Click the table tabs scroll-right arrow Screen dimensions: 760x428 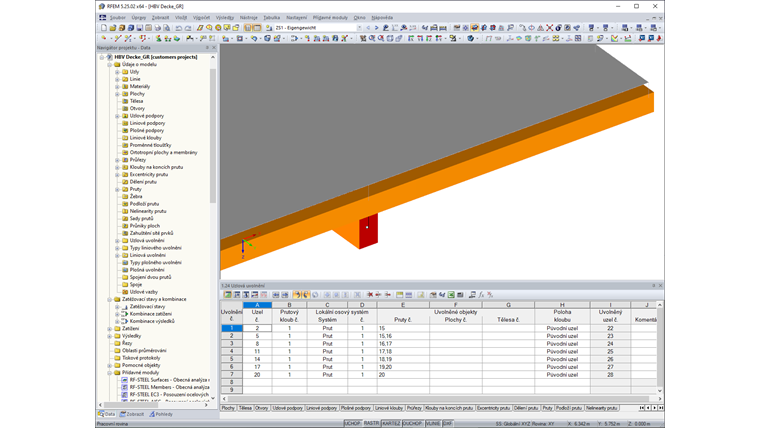(654, 408)
